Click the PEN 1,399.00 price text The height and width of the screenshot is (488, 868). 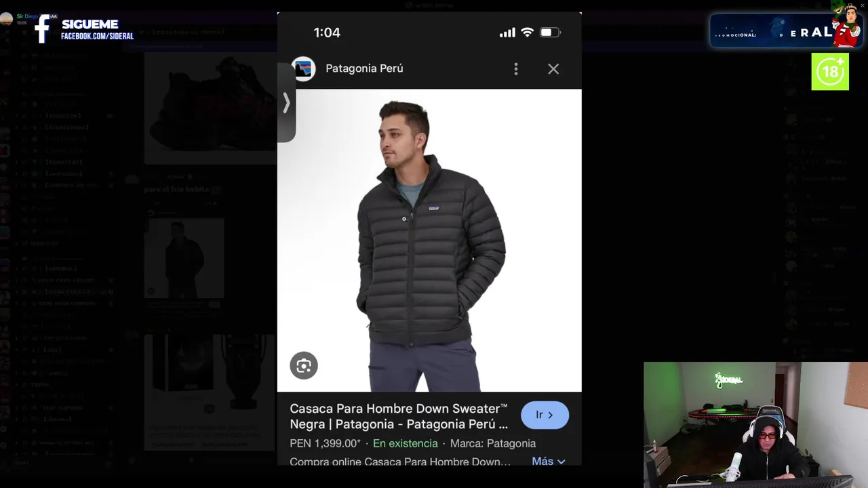(325, 443)
